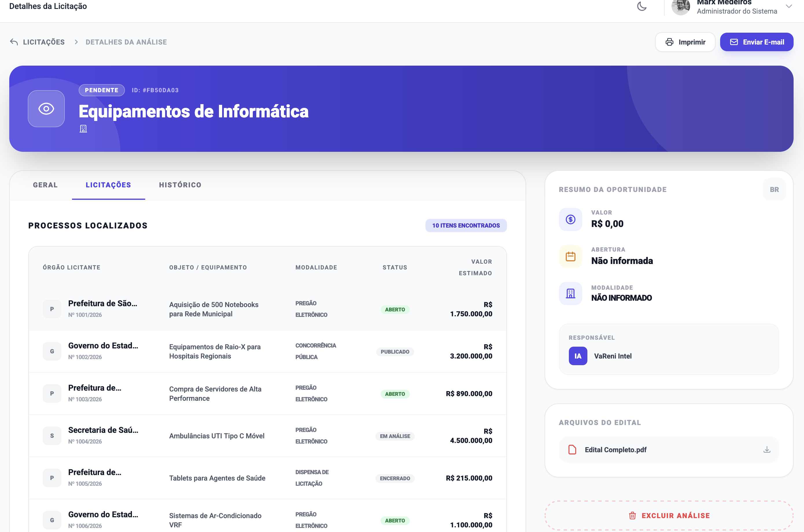
Task: Click the Publicado status badge
Action: pyautogui.click(x=395, y=352)
